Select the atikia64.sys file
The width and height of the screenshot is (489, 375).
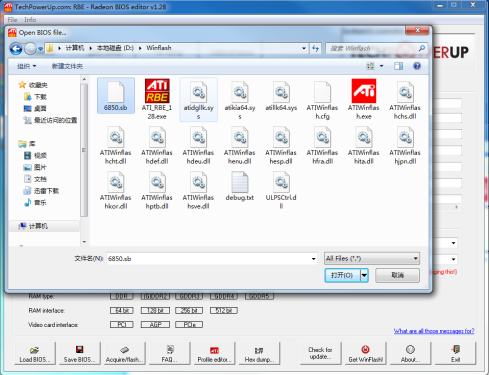240,99
